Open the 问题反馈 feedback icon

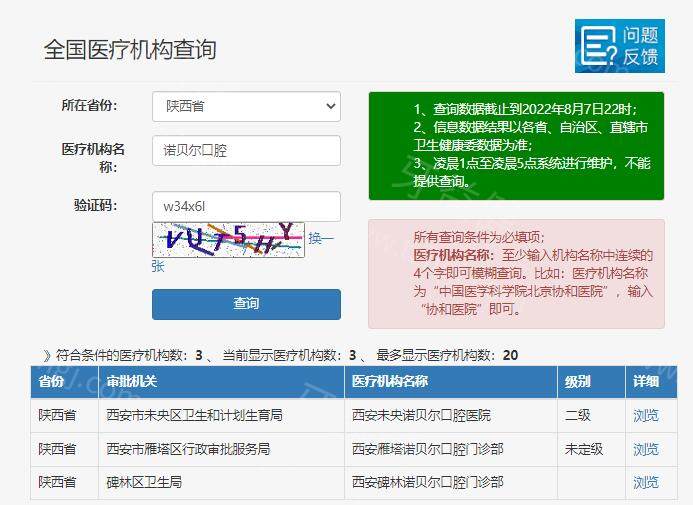point(620,46)
